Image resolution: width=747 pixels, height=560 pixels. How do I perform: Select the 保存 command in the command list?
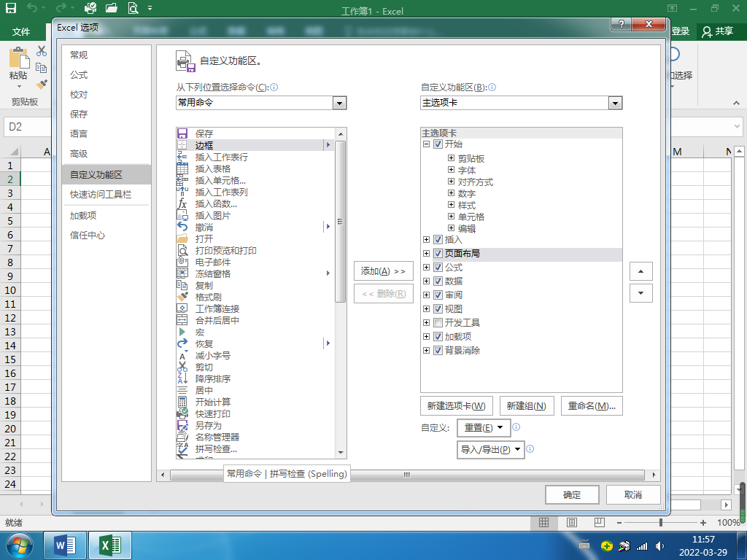tap(255, 134)
